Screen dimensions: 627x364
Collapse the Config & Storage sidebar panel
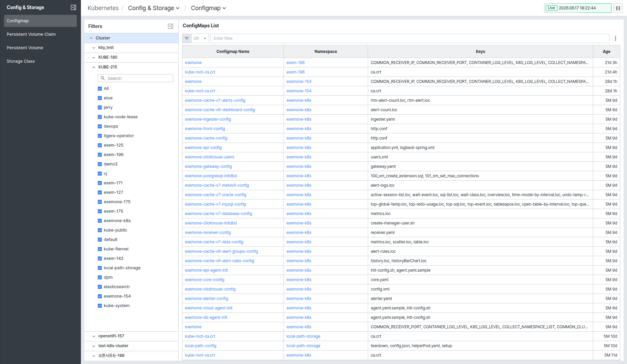73,7
